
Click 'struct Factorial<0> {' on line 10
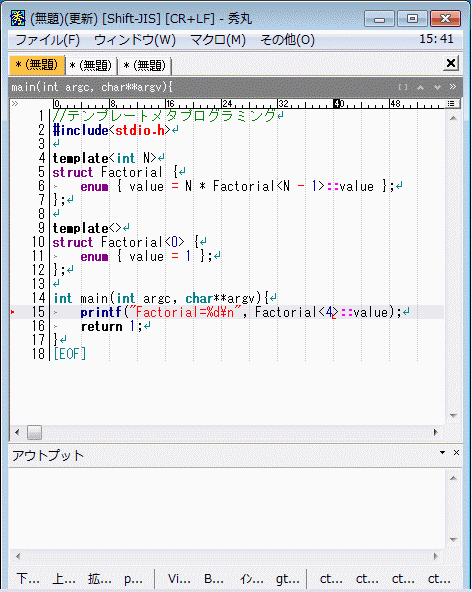click(126, 242)
